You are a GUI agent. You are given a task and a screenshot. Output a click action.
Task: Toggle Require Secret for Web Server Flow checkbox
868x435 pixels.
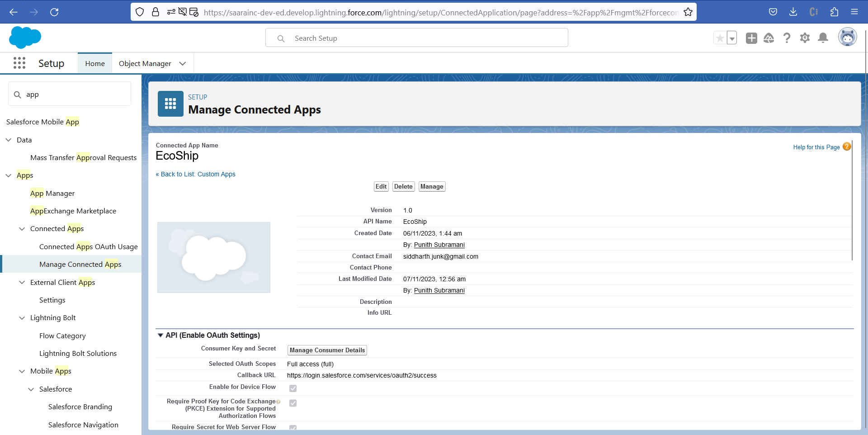click(x=293, y=427)
